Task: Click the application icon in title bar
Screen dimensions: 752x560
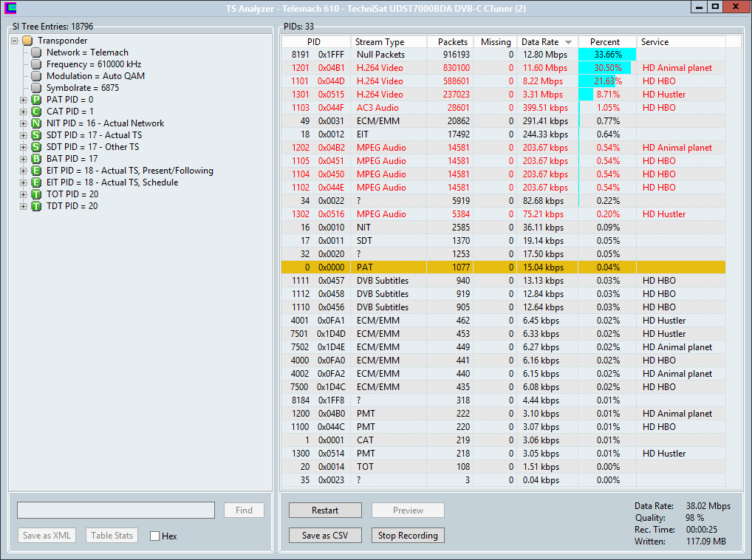Action: 9,8
